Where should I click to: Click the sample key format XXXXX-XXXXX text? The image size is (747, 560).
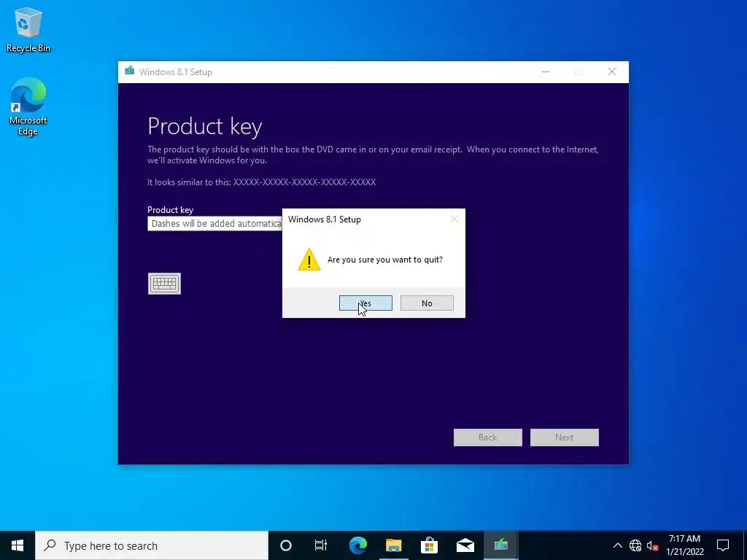[304, 182]
